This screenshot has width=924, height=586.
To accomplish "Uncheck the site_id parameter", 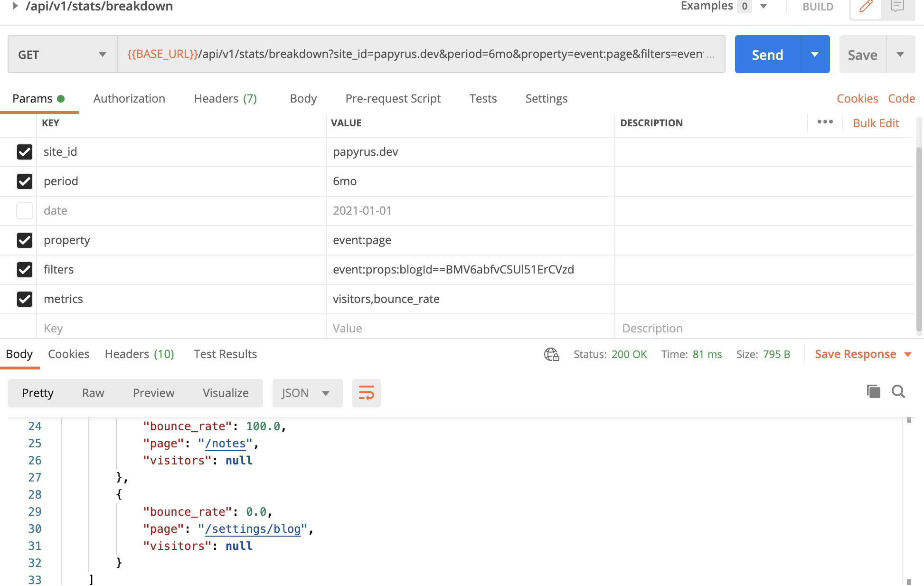I will tap(24, 151).
